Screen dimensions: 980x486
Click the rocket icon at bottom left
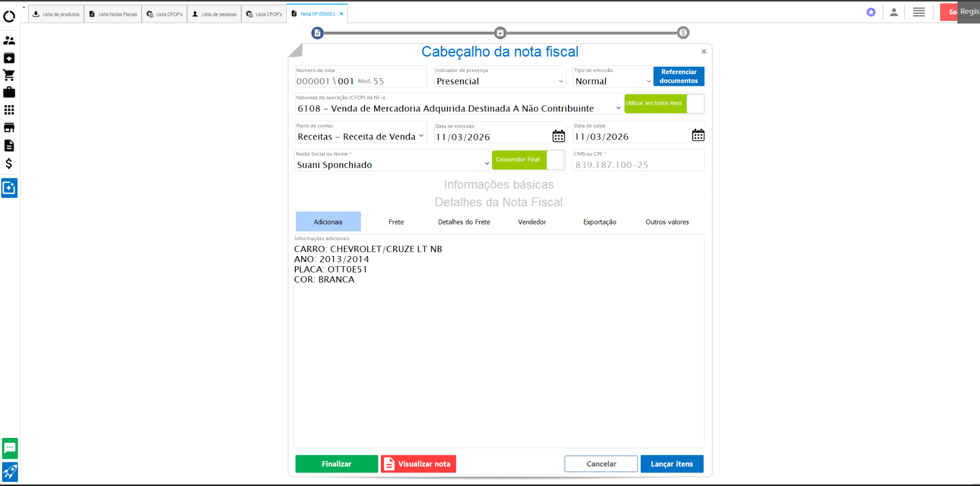click(10, 472)
